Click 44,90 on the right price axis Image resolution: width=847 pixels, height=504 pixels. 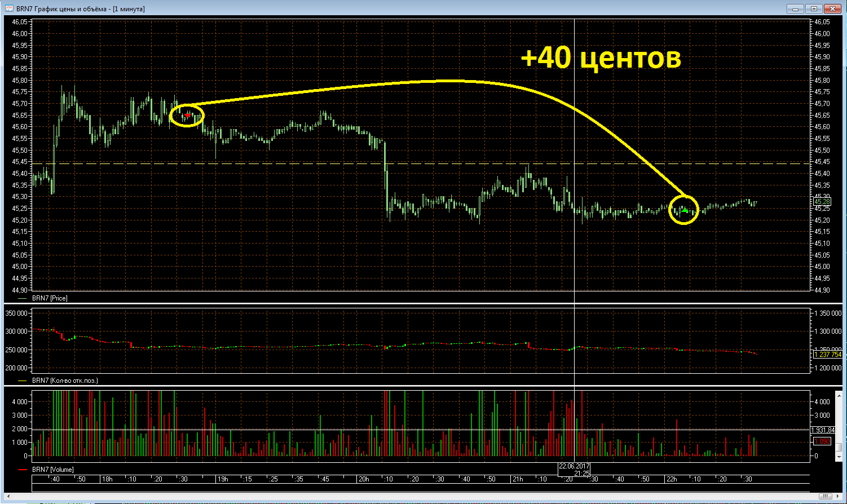822,290
